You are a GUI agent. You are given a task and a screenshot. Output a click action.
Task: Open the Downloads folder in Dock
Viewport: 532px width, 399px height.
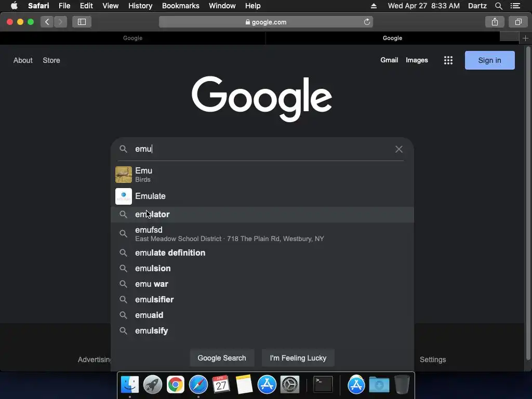coord(379,385)
